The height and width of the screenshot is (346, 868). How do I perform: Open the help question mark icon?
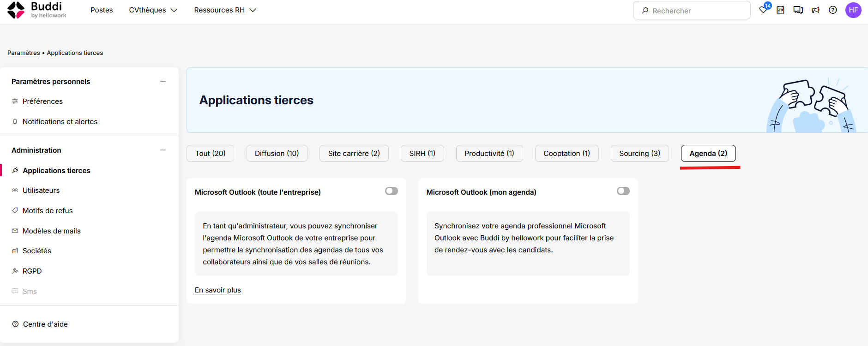(x=833, y=10)
